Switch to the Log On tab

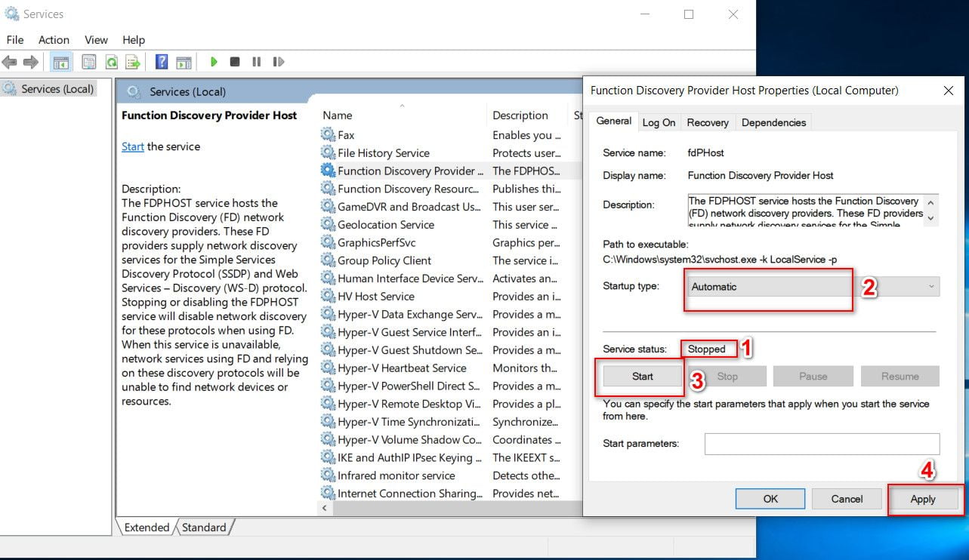click(659, 122)
